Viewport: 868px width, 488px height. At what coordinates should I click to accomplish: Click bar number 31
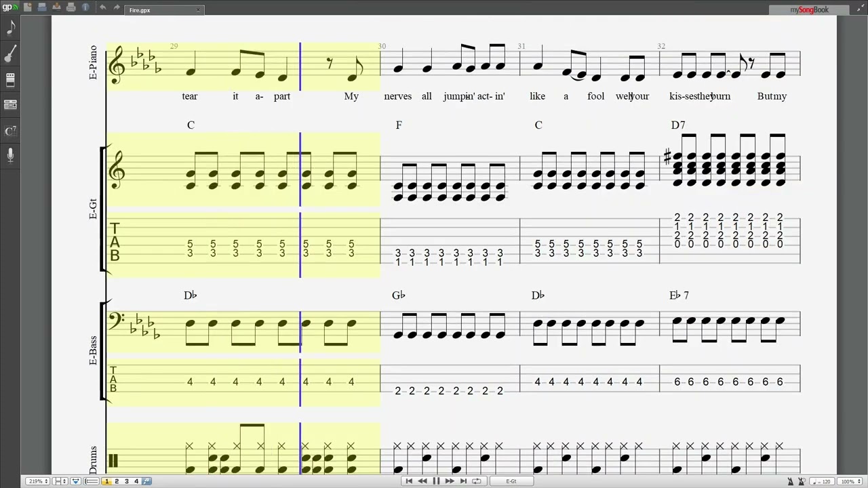coord(521,46)
